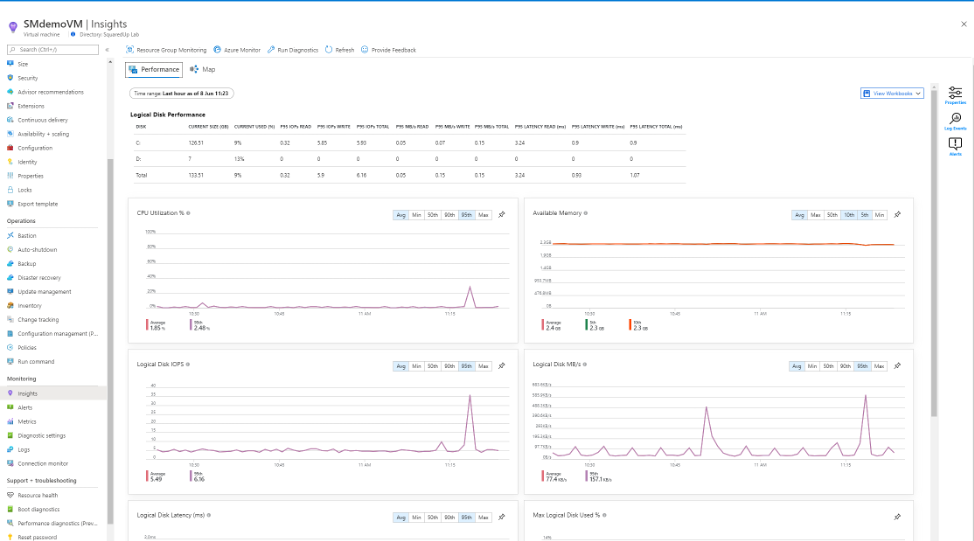The image size is (974, 541).
Task: Open Insights under Monitoring
Action: pos(52,393)
